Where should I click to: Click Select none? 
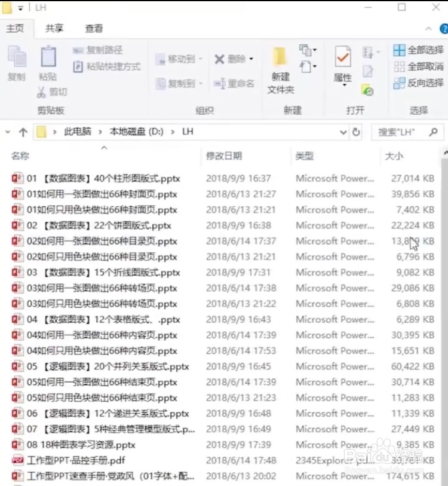[x=418, y=66]
